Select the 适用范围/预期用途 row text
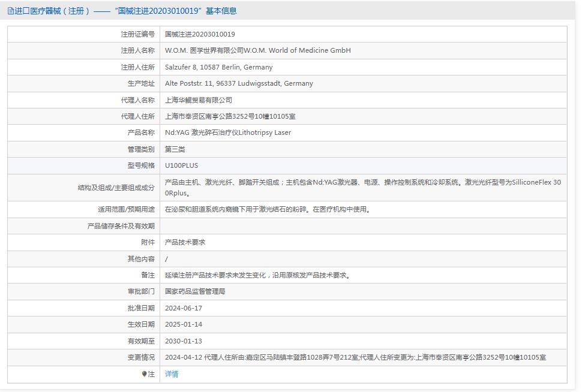This screenshot has width=582, height=392. [x=270, y=210]
